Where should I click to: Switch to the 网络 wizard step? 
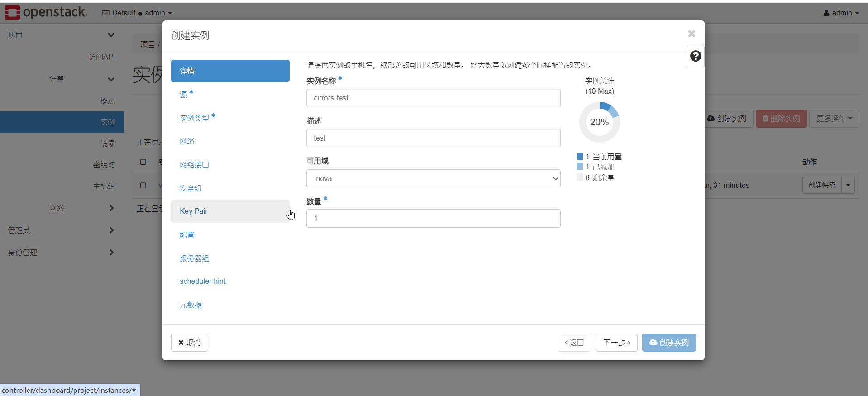pos(230,141)
